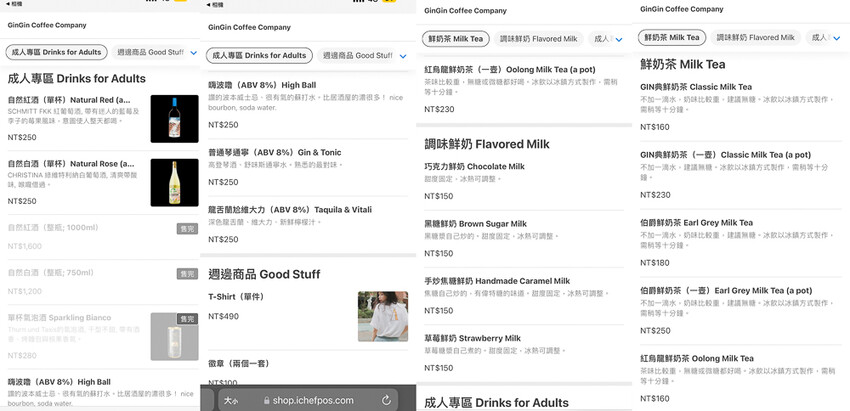Tap sold-out badge on 1000ml red wine bottle
Image resolution: width=850 pixels, height=411 pixels.
point(187,228)
